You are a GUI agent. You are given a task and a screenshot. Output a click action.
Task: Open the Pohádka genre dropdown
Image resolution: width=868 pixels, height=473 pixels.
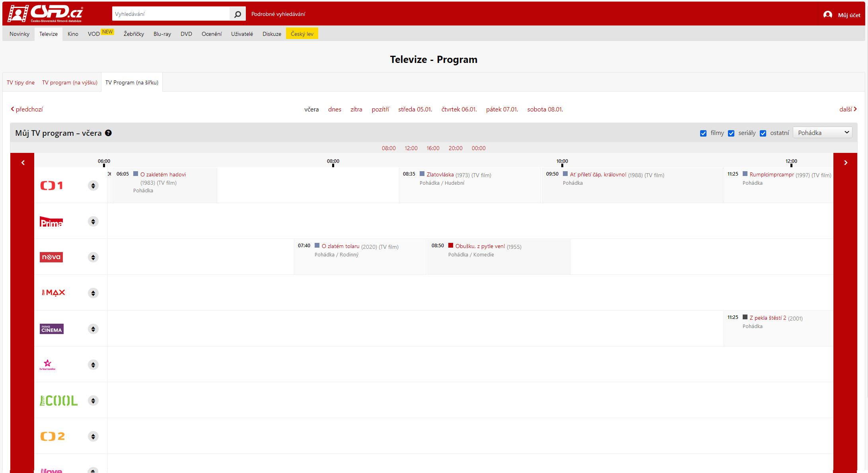[822, 132]
